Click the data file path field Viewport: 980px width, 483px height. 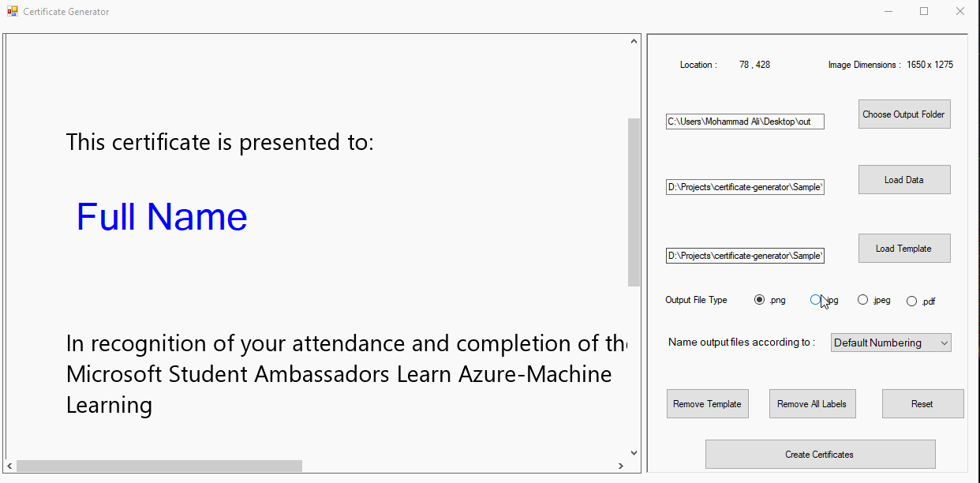(x=745, y=187)
